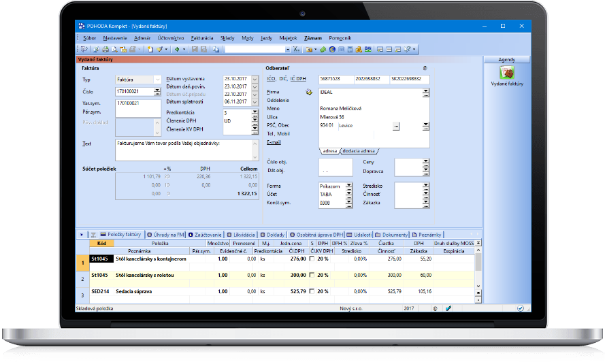
Task: Open the Účtovníctvo menu
Action: coord(169,38)
